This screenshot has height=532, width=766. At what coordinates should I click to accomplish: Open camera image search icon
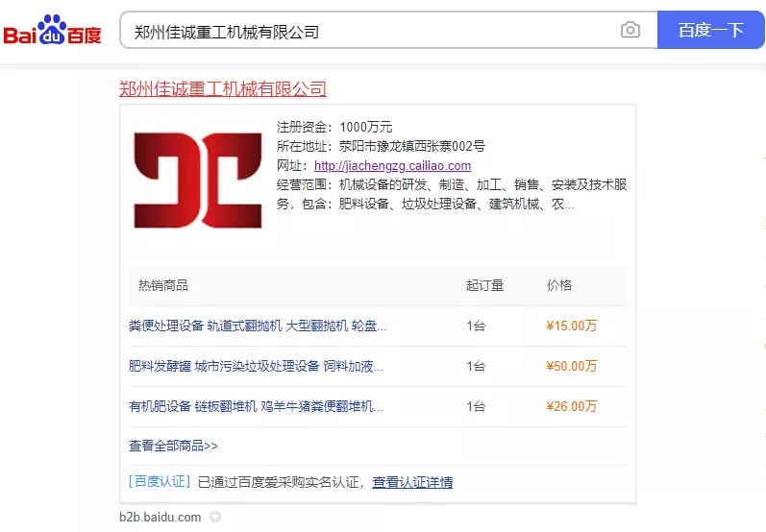point(630,31)
